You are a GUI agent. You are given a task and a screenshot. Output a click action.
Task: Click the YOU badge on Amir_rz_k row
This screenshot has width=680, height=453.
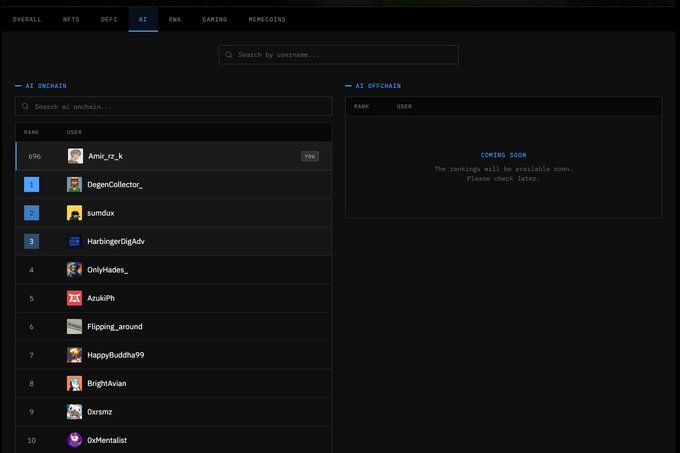click(310, 156)
